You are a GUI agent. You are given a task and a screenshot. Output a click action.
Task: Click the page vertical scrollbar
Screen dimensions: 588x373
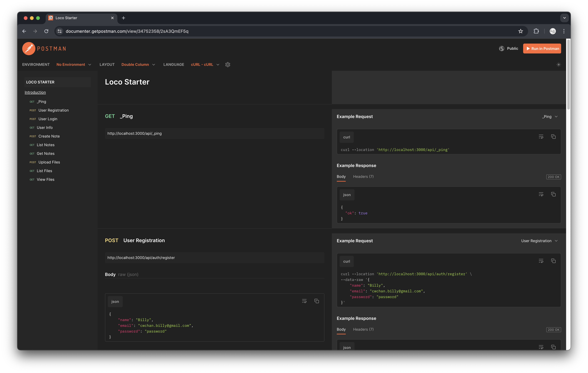click(568, 74)
